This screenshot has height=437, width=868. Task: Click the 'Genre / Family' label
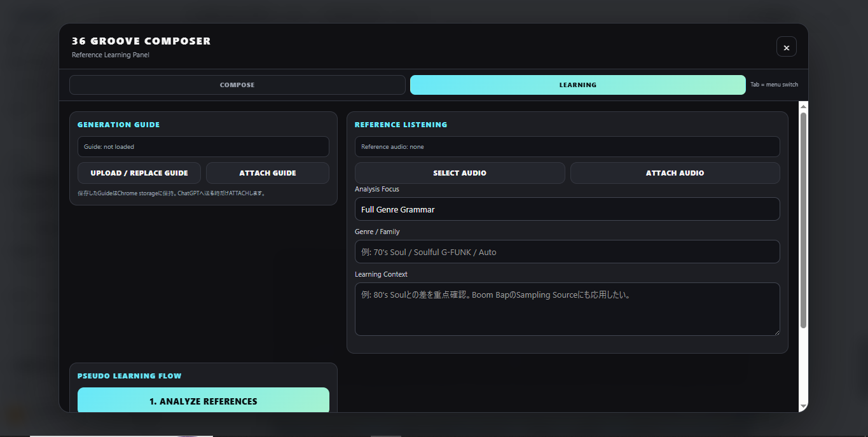[x=377, y=232]
